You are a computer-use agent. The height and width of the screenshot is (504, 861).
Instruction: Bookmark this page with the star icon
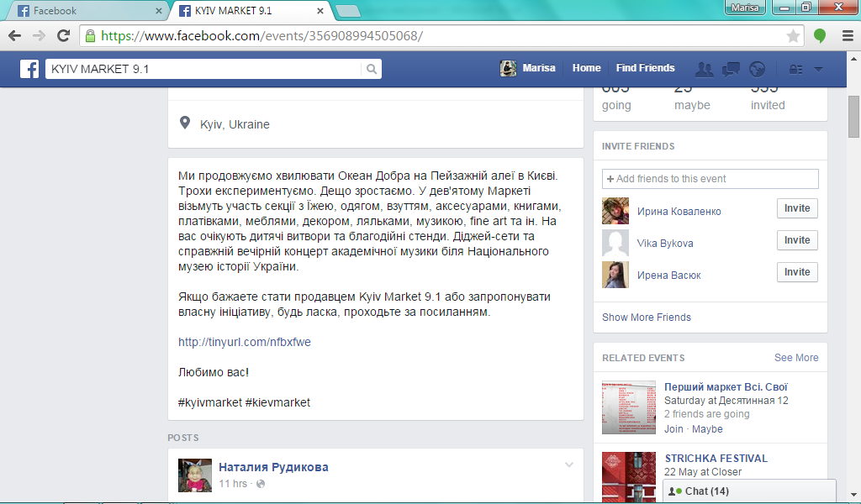coord(792,36)
